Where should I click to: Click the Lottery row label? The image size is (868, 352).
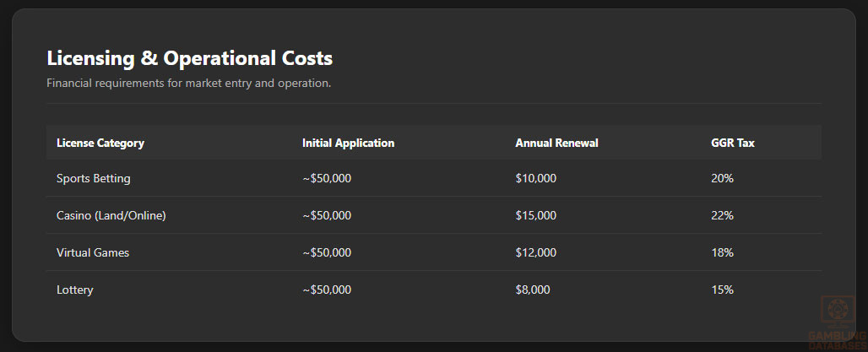click(75, 290)
